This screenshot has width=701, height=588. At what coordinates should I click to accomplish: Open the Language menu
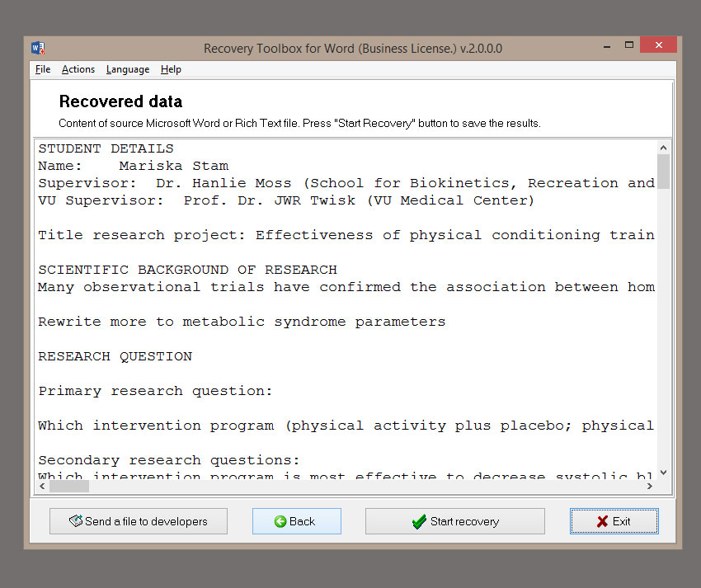[128, 69]
